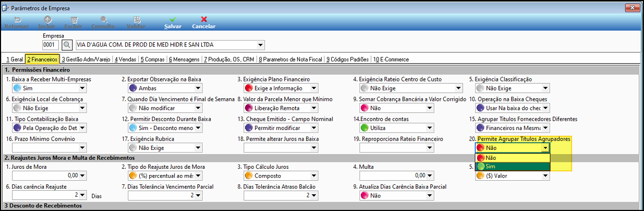Click the Cancelar toolbar button
This screenshot has height=211, width=644.
[203, 22]
